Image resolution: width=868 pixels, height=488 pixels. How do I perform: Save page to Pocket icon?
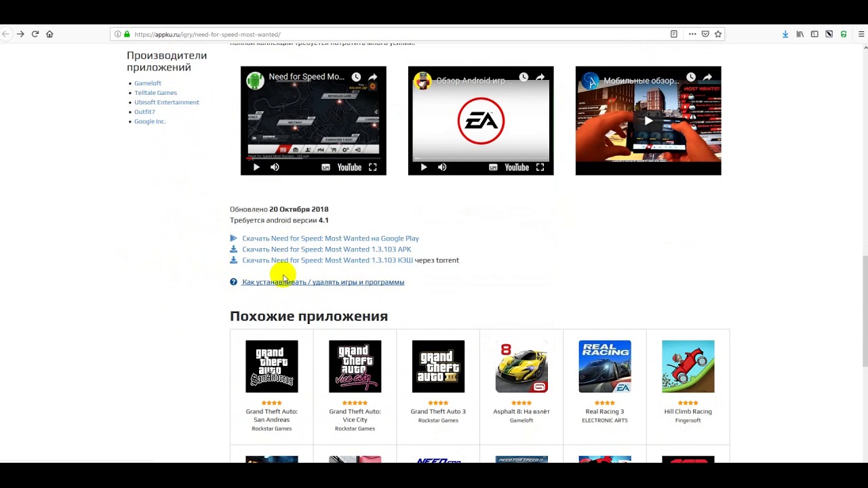click(705, 34)
